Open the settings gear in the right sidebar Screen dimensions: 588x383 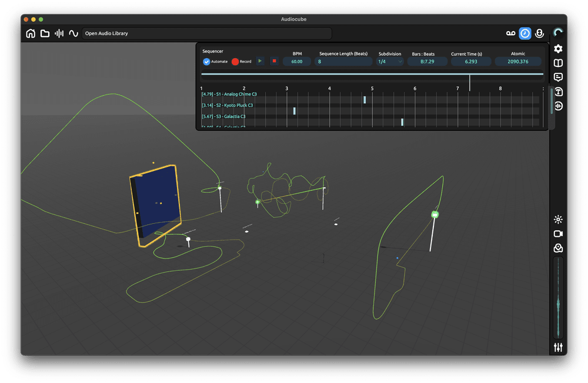click(557, 49)
